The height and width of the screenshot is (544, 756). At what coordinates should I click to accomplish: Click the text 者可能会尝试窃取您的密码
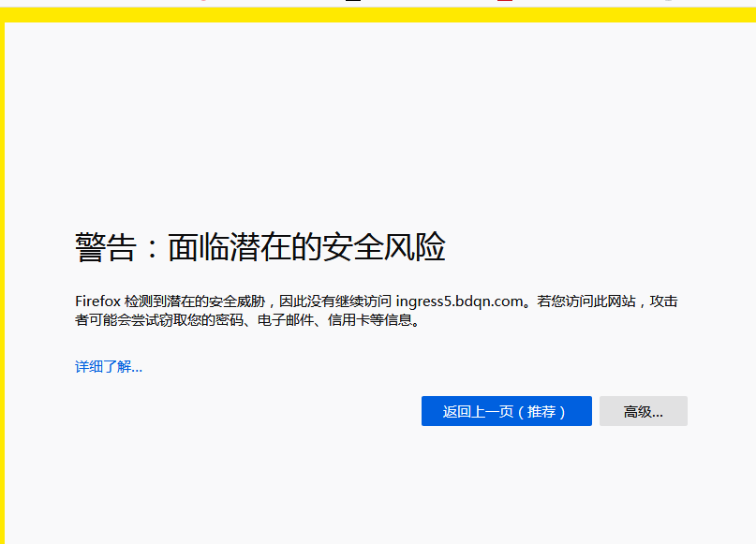tap(158, 320)
